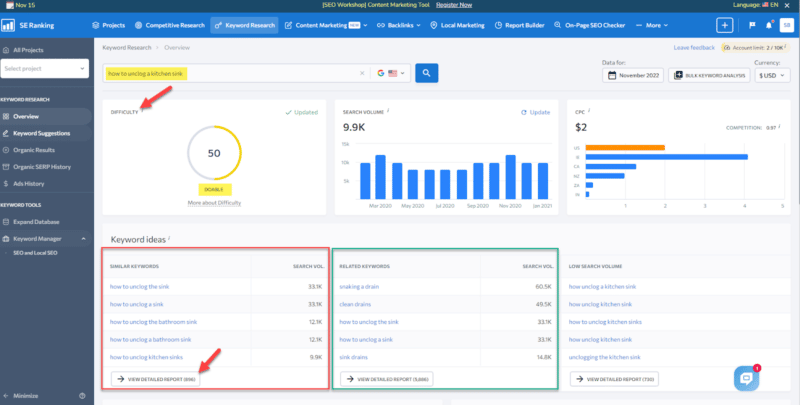Open the SE user avatar menu
Screen dimensions: 800x405
point(788,25)
